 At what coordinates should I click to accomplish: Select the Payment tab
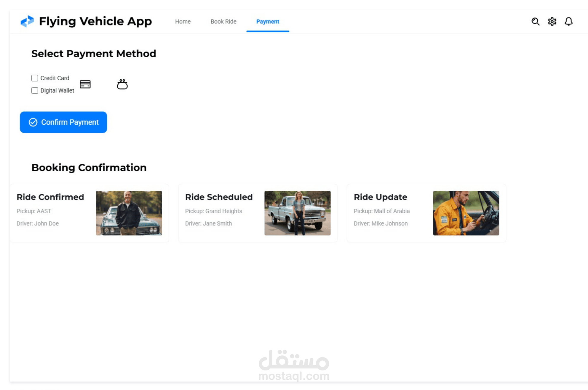[x=267, y=22]
